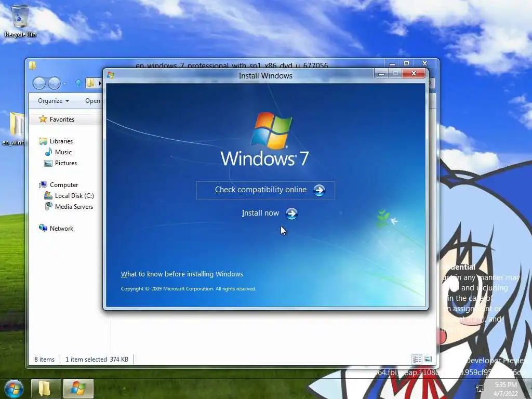This screenshot has width=532, height=399.
Task: Click the taskbar clock showing 5:35 PM
Action: pyautogui.click(x=506, y=389)
